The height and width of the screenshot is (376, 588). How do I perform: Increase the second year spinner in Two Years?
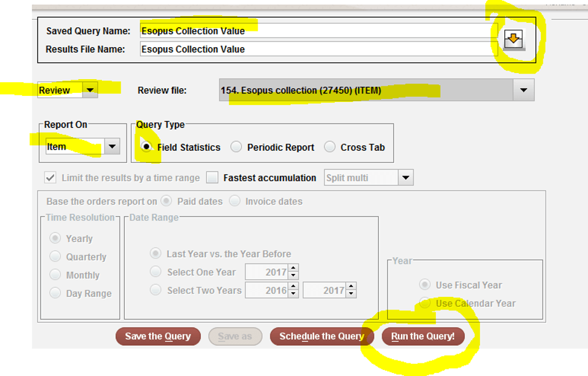click(352, 286)
